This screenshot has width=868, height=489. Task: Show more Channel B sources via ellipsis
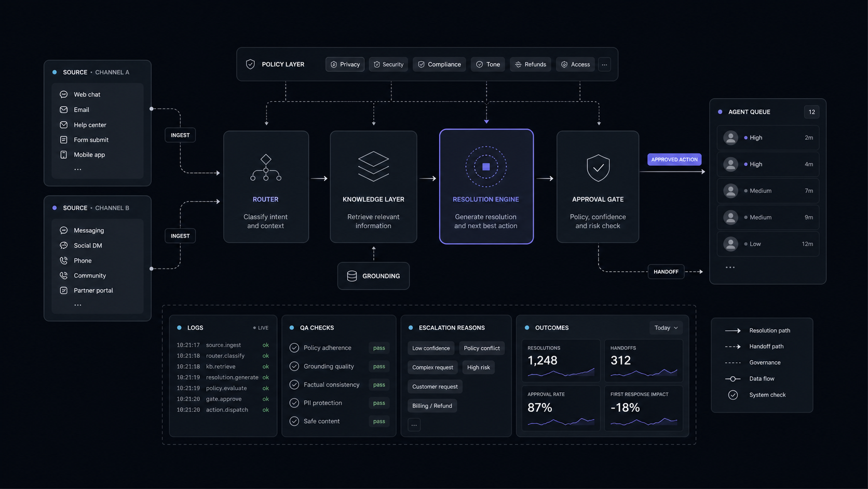pos(78,305)
